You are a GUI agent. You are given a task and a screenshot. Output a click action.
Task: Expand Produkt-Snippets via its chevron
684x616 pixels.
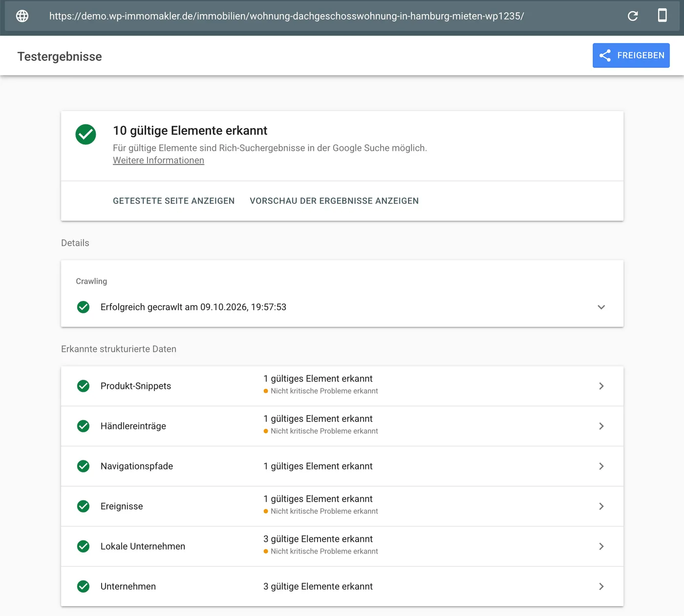click(601, 386)
